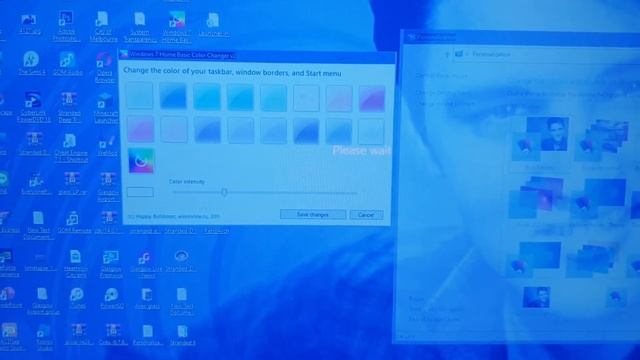The width and height of the screenshot is (640, 360).
Task: Select second swatch in second row
Action: [173, 129]
